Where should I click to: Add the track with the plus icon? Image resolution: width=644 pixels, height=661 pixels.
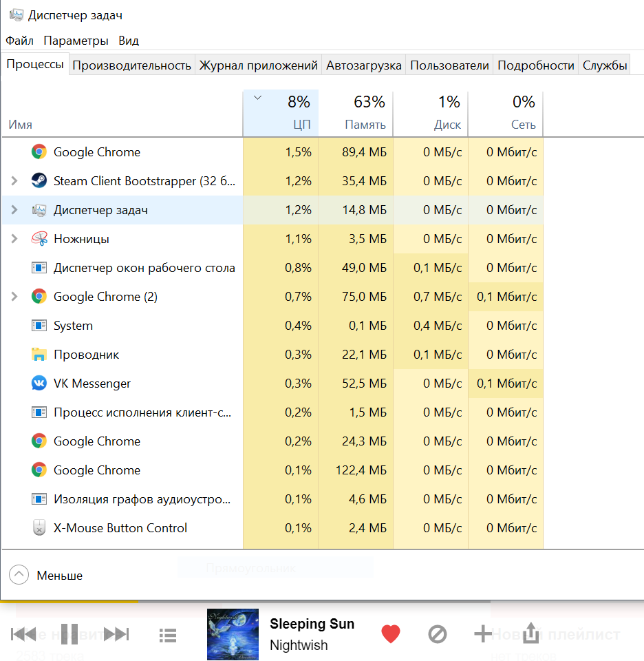483,634
